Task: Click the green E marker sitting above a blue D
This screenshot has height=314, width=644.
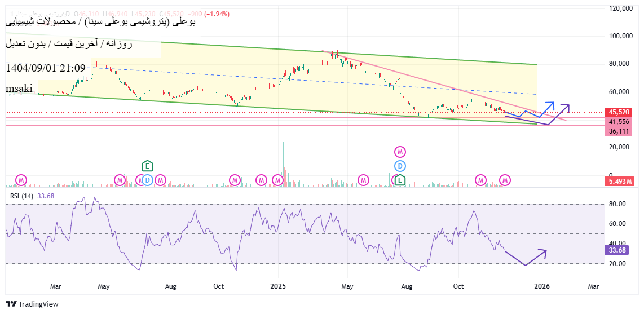Action: point(147,166)
